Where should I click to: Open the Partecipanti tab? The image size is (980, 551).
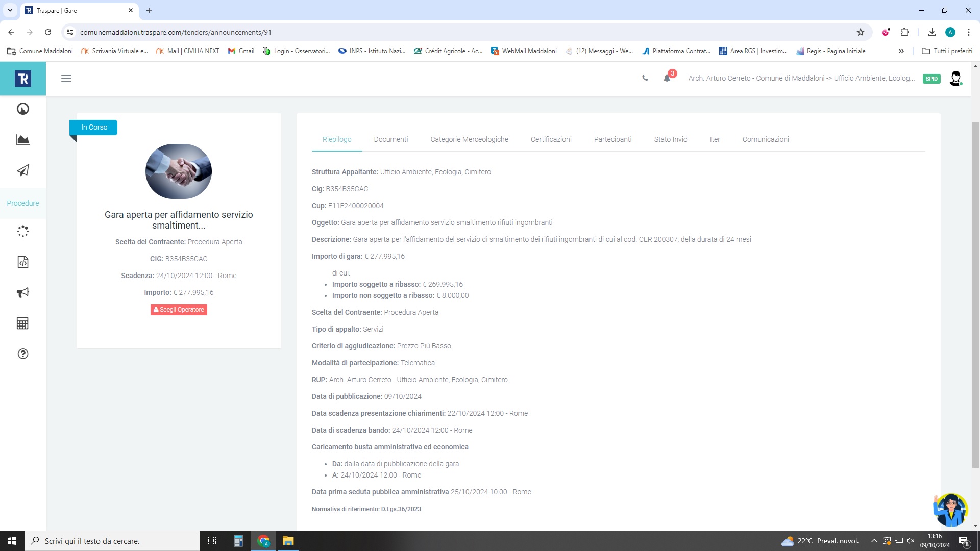coord(612,139)
